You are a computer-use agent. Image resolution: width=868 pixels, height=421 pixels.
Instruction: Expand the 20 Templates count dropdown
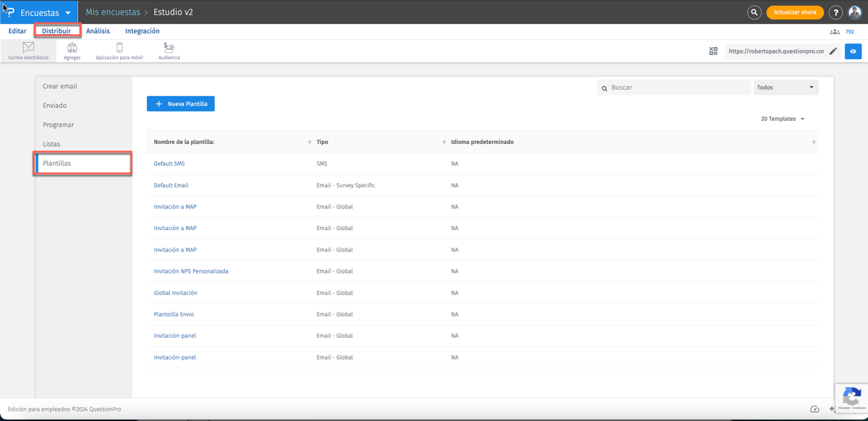pos(783,119)
